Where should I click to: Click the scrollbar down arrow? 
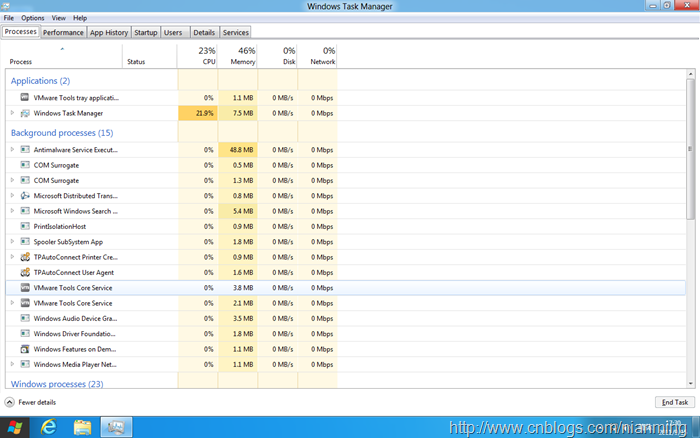(691, 384)
